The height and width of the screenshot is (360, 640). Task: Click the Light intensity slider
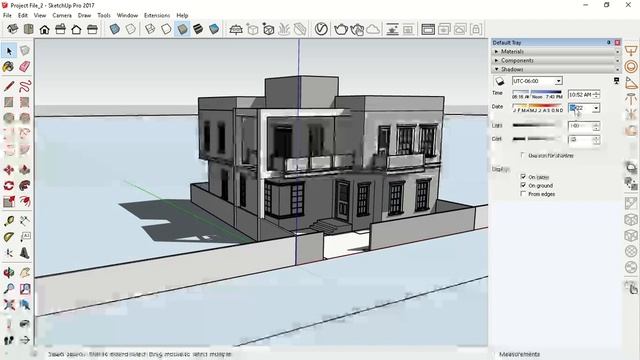click(538, 125)
